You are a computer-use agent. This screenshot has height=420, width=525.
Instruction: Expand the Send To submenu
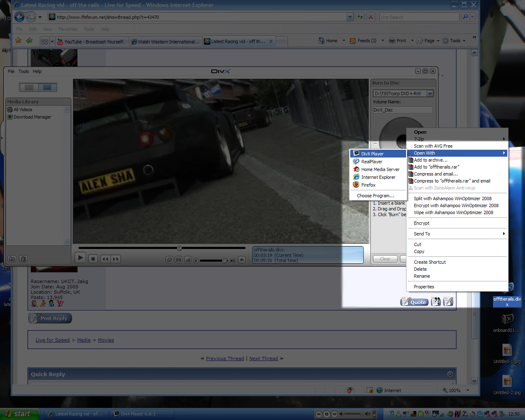(457, 234)
